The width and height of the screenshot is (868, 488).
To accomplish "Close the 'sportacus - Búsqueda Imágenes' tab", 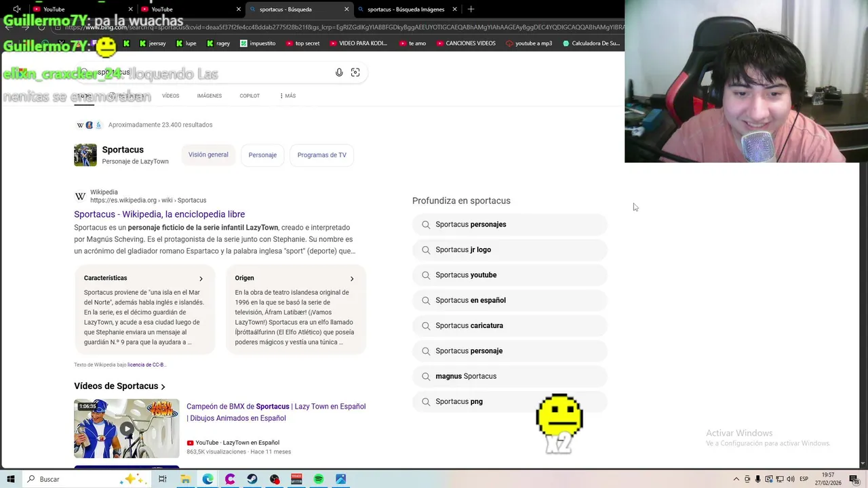I will point(454,9).
